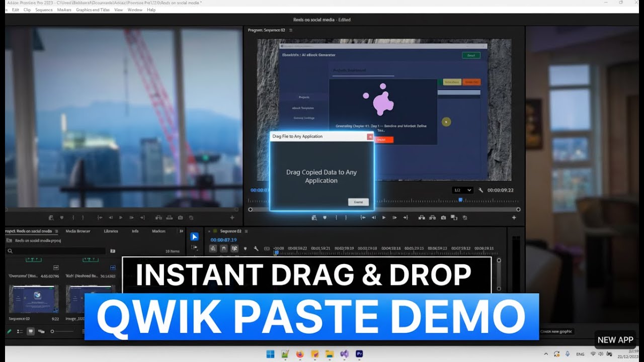644x362 pixels.
Task: Step back one frame in Program monitor
Action: tap(373, 218)
